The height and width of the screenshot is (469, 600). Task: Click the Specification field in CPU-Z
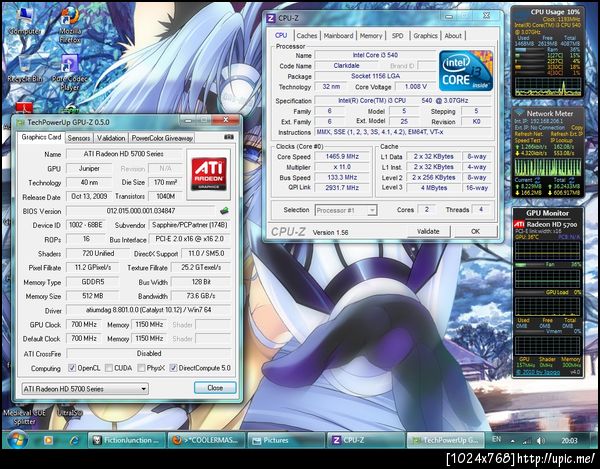point(403,101)
